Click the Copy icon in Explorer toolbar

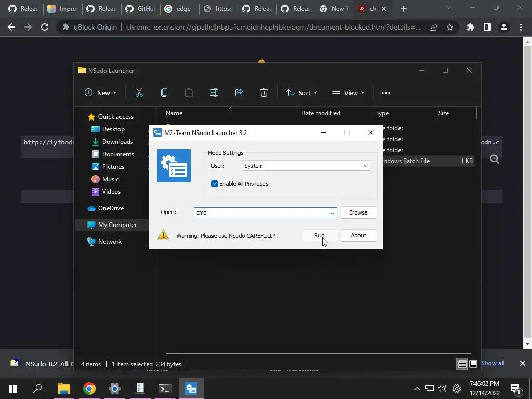click(x=164, y=92)
